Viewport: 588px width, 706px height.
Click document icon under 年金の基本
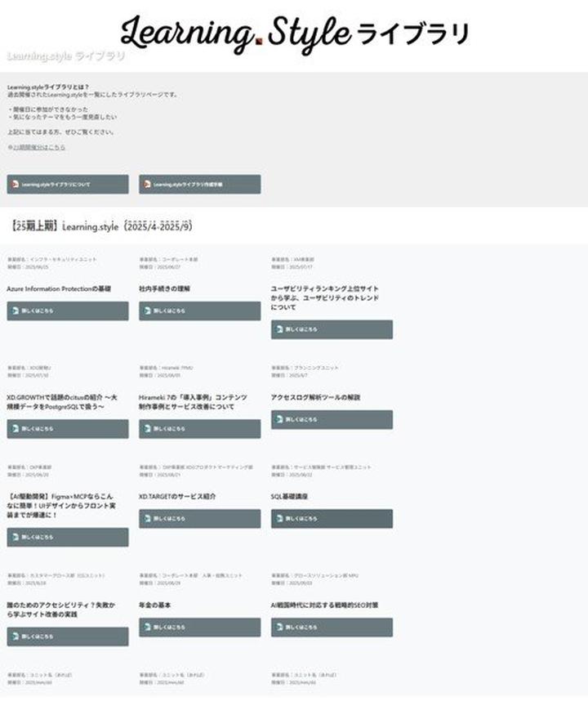point(147,628)
